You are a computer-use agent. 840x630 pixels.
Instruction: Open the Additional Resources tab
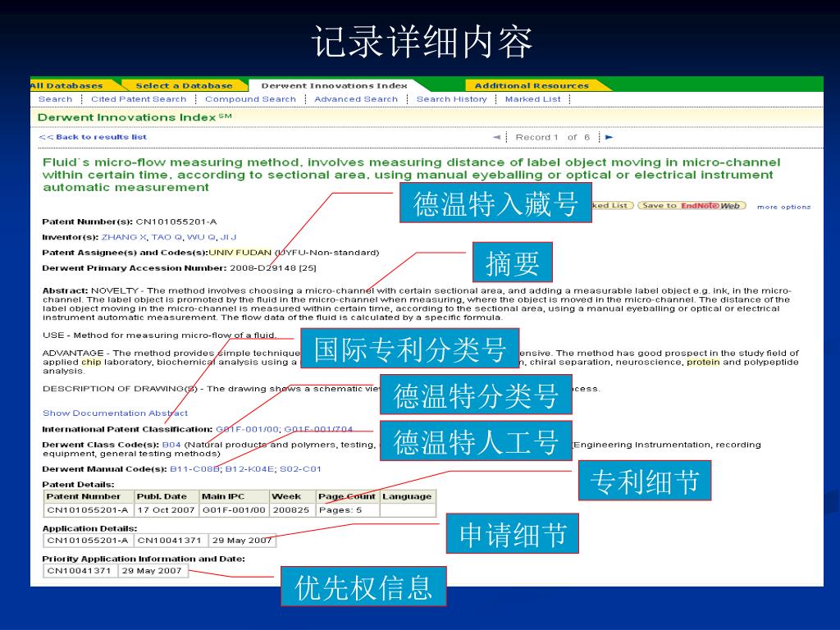(532, 85)
